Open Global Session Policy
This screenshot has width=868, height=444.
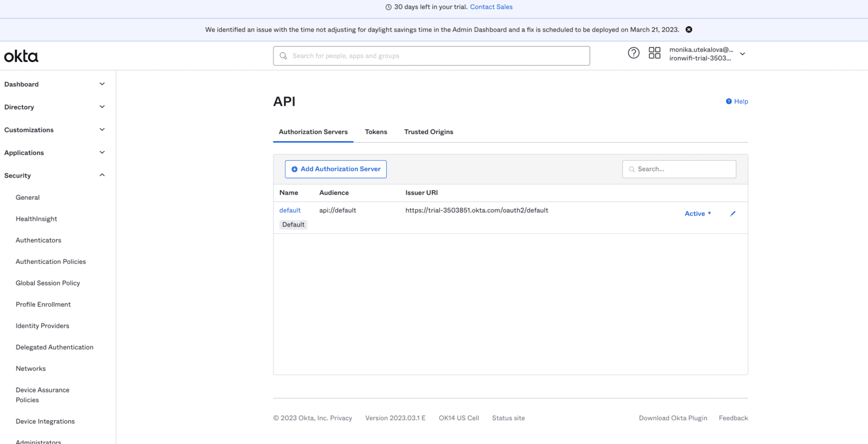48,283
